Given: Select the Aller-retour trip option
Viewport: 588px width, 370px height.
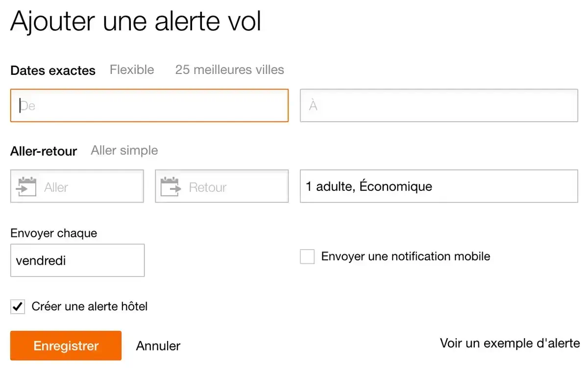Looking at the screenshot, I should [44, 151].
